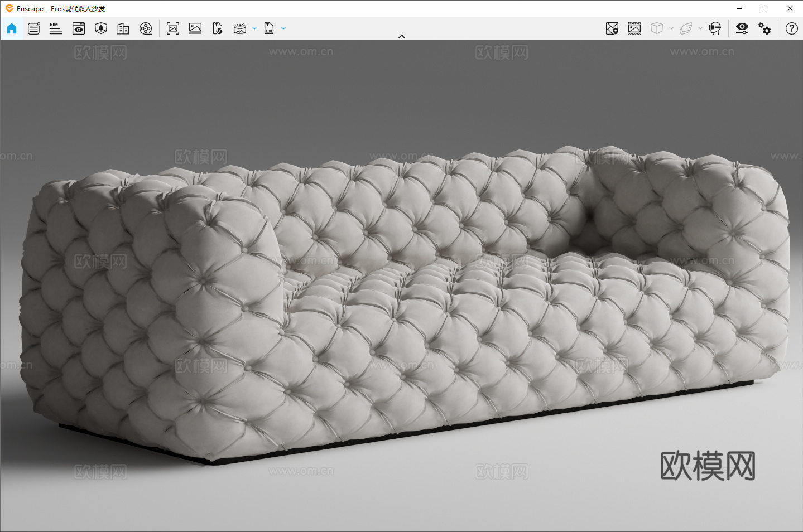Click the grayed-out cube projection icon
Viewport: 803px width, 532px height.
657,28
